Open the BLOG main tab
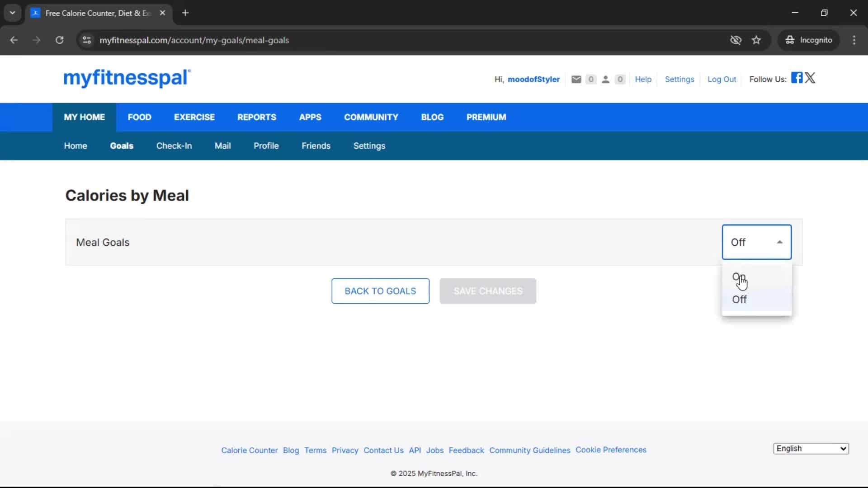The height and width of the screenshot is (488, 868). 432,117
